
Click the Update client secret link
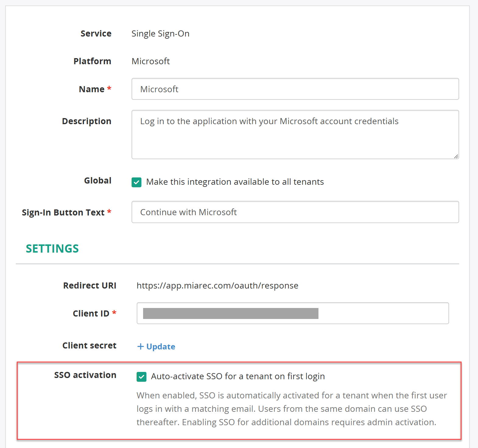[x=156, y=346]
